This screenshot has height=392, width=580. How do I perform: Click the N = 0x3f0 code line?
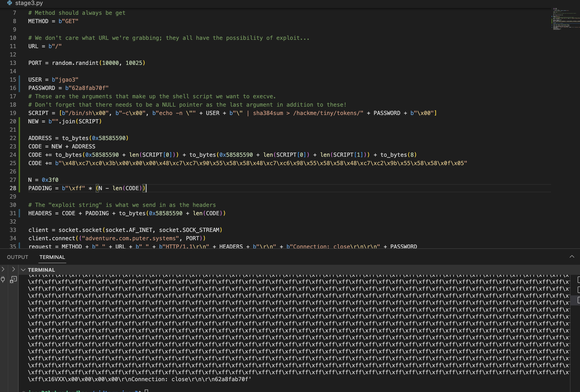[43, 180]
